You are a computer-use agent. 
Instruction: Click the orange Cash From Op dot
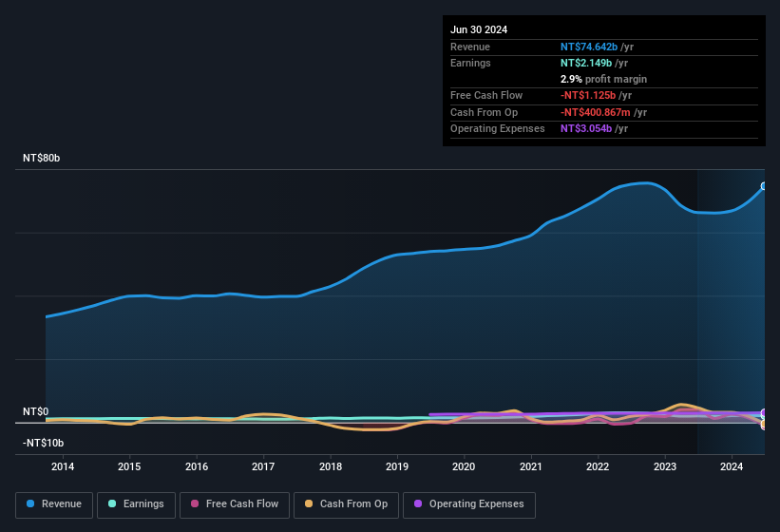pyautogui.click(x=309, y=503)
